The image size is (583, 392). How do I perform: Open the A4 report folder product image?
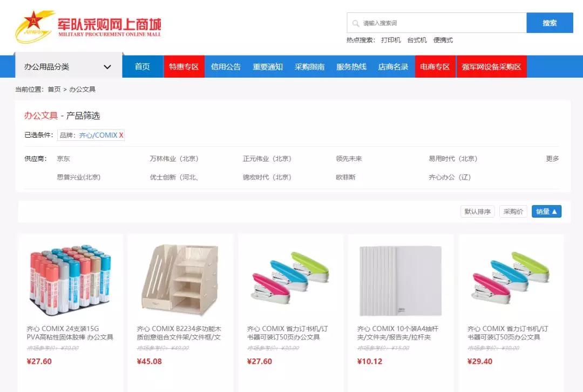pyautogui.click(x=401, y=281)
